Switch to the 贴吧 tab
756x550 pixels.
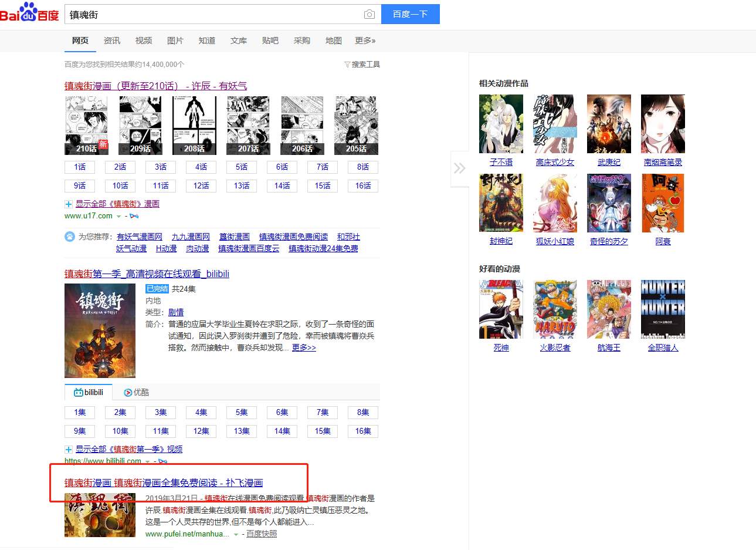coord(270,41)
